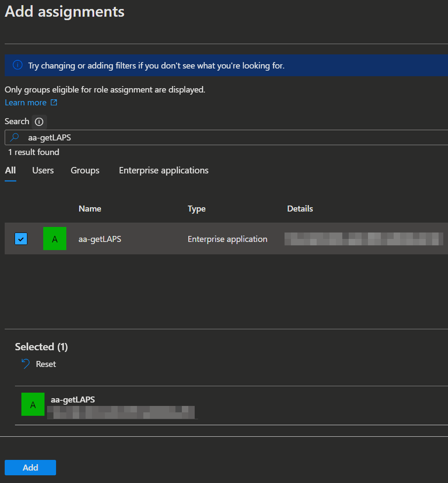Click the Name column header

click(90, 209)
